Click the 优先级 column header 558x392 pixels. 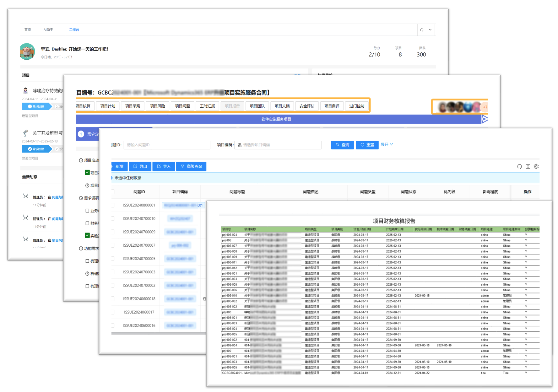(449, 192)
